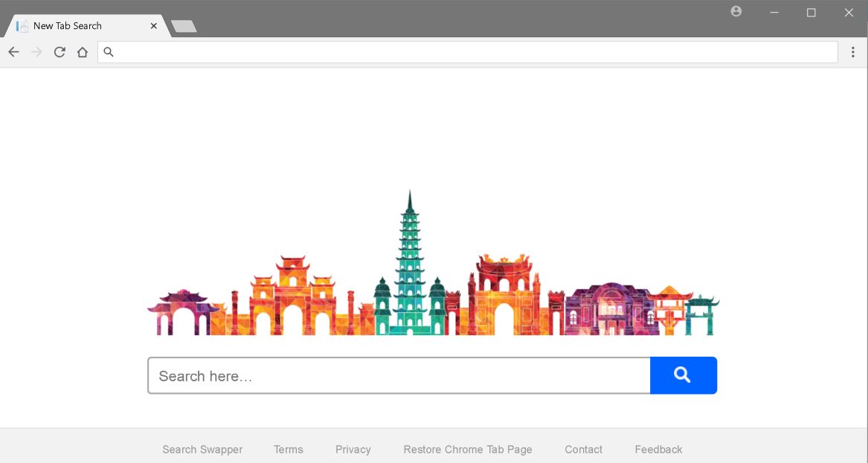Open the Search Swapper footer link
The height and width of the screenshot is (463, 868).
coord(202,449)
